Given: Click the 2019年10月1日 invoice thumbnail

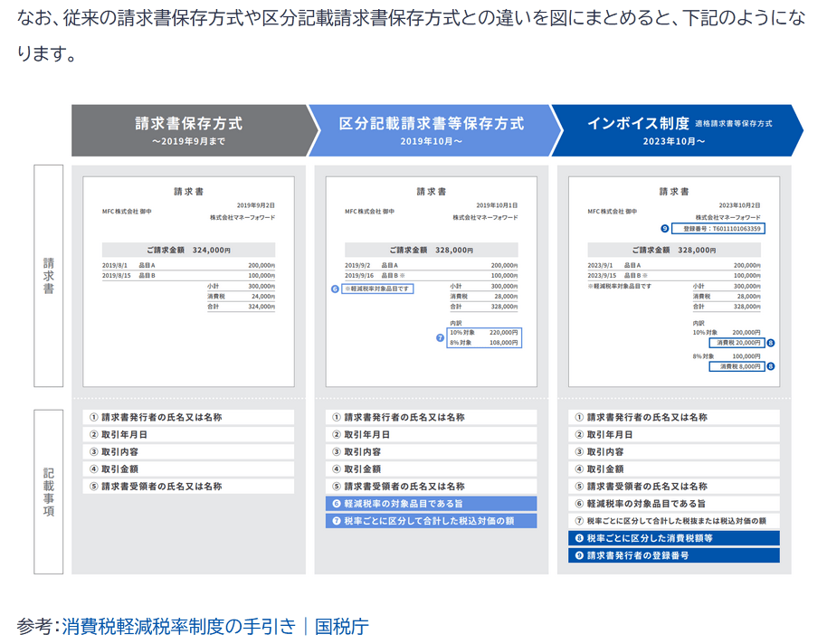Looking at the screenshot, I should point(431,280).
